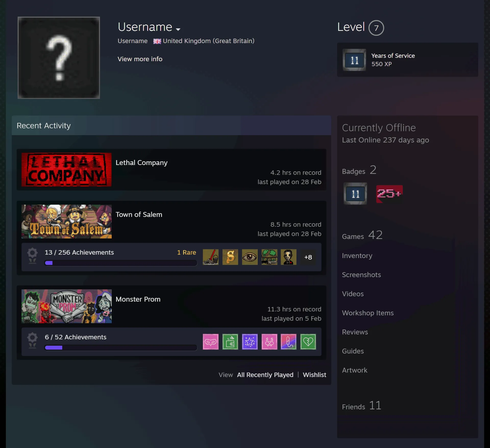Open the Inventory link
Viewport: 490px width, 448px height.
click(x=357, y=255)
